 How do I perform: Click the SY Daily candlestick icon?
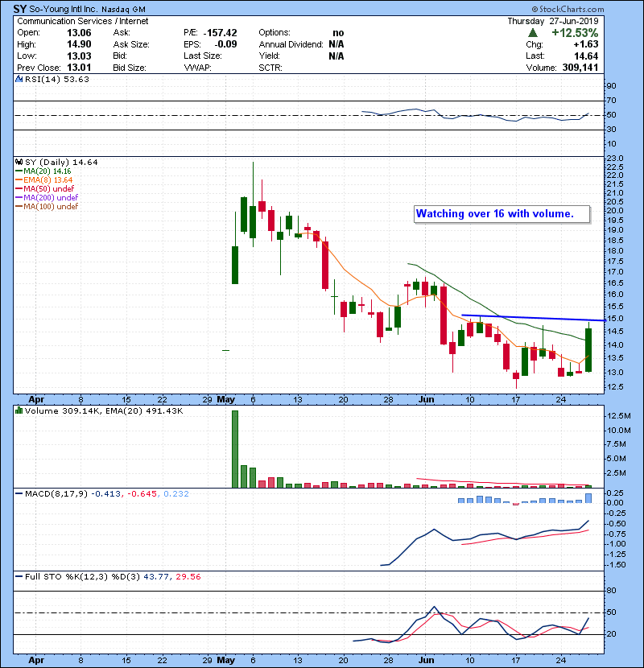19,162
